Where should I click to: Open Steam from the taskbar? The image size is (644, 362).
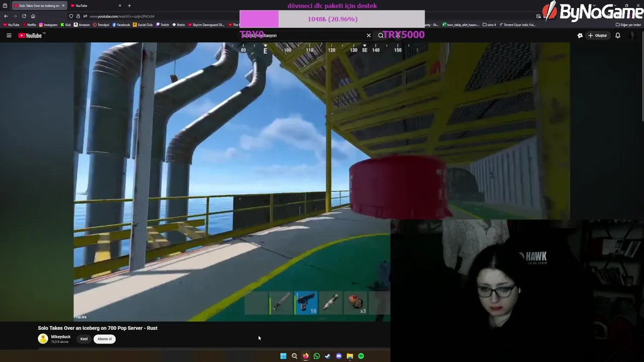point(328,356)
